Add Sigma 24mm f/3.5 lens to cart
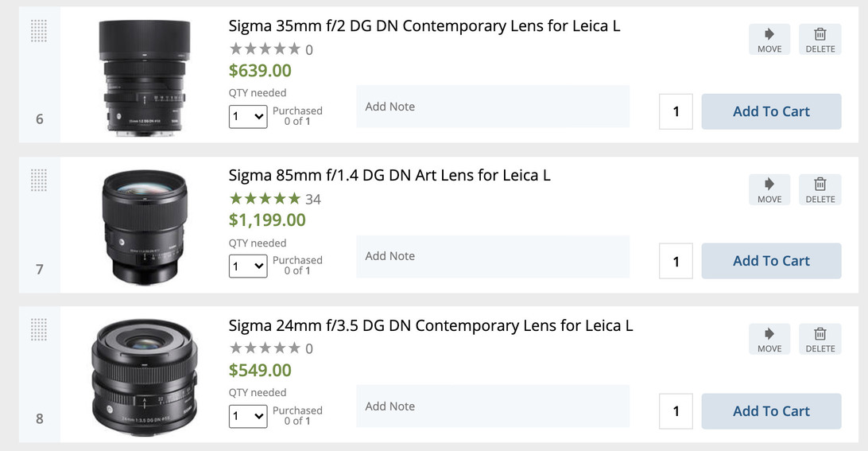Image resolution: width=868 pixels, height=451 pixels. coord(771,411)
